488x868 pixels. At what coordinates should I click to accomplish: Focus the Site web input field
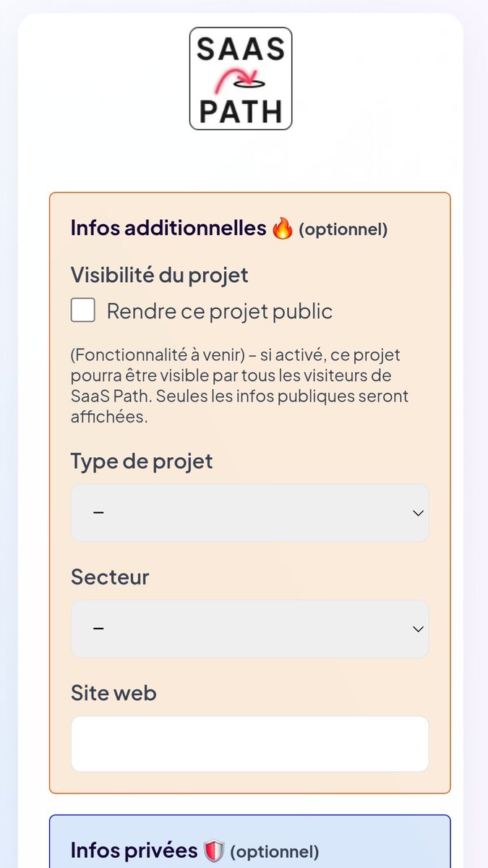[x=250, y=744]
